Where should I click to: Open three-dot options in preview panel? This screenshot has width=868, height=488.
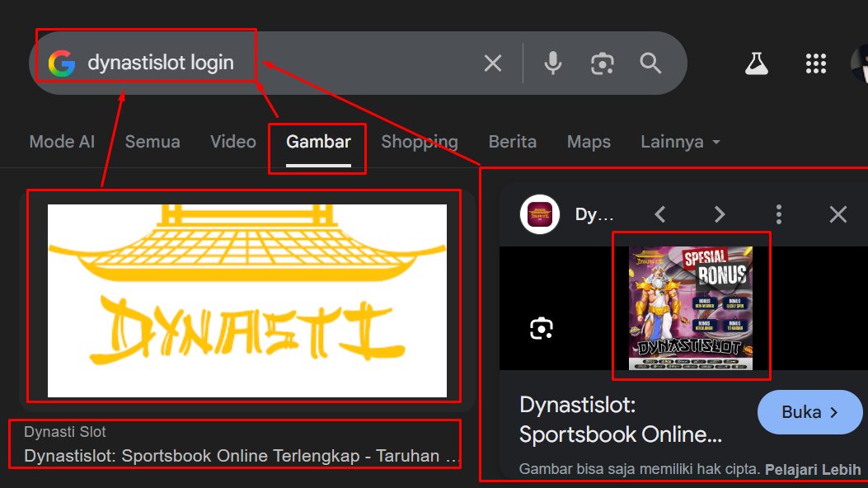tap(779, 214)
